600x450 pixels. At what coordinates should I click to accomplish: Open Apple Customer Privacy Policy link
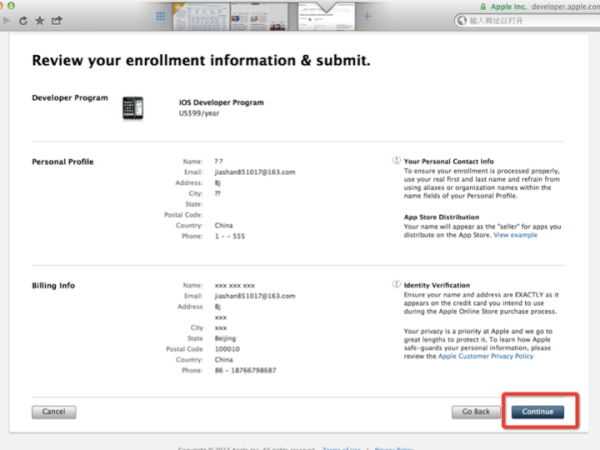[x=486, y=356]
